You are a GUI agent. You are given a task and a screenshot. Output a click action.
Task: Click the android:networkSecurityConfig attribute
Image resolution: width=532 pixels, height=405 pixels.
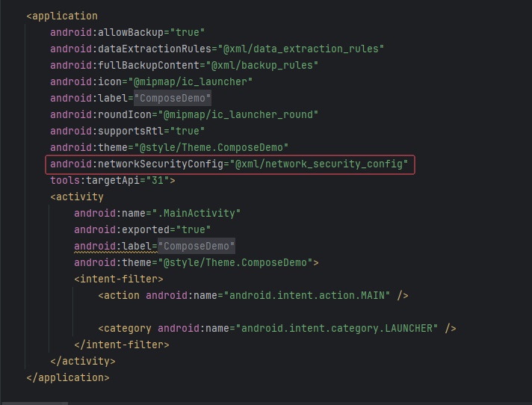pos(137,164)
